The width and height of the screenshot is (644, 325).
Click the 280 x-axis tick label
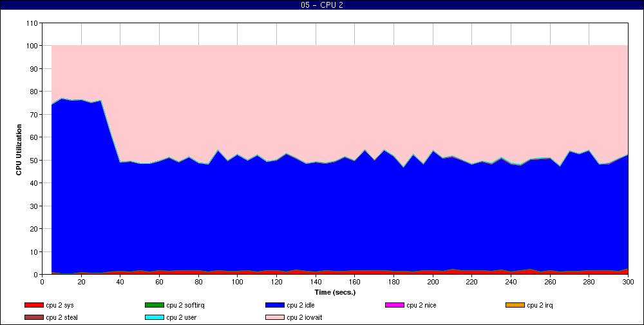pyautogui.click(x=589, y=282)
